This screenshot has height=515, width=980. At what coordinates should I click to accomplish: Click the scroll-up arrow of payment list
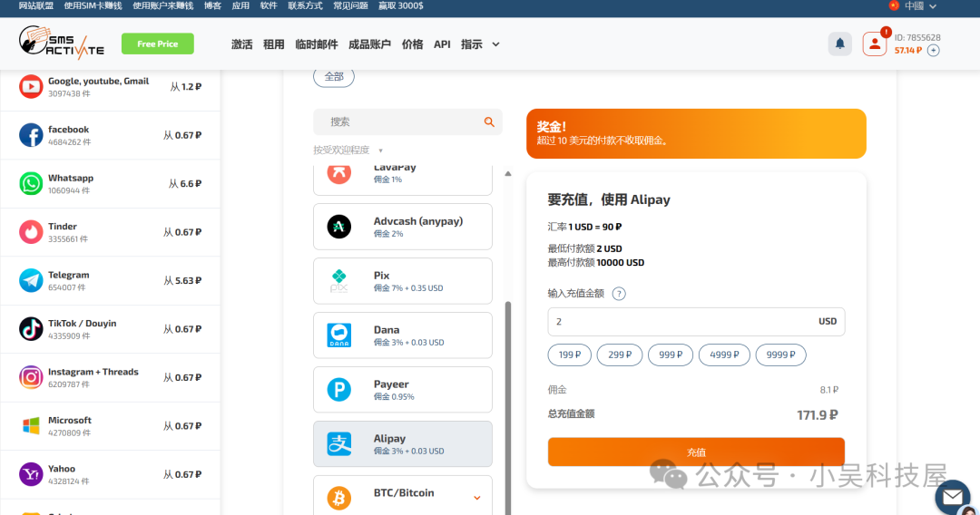point(508,173)
